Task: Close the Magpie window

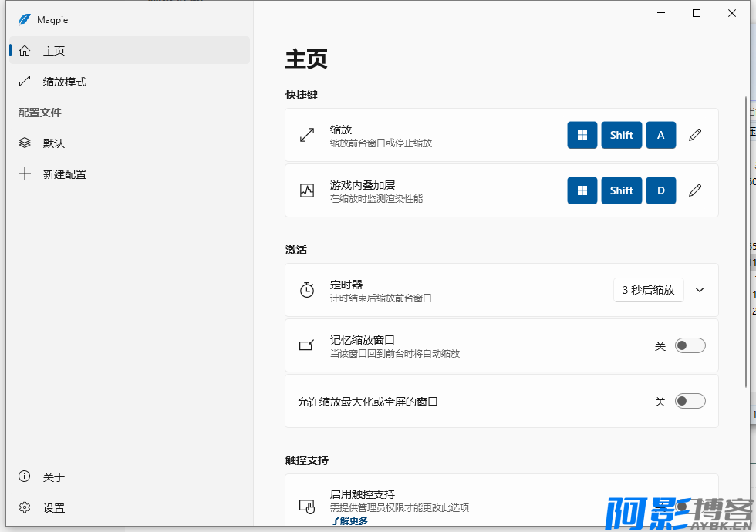Action: 732,13
